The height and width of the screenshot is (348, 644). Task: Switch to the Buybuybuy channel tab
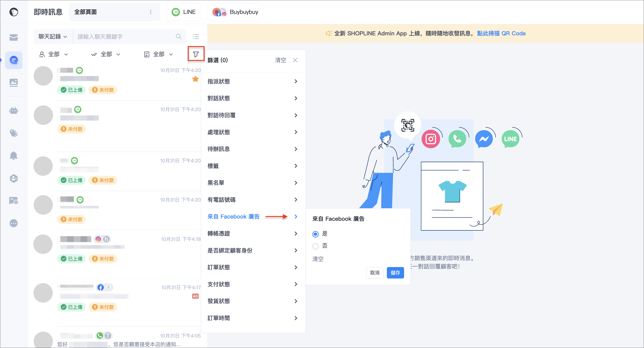[235, 12]
